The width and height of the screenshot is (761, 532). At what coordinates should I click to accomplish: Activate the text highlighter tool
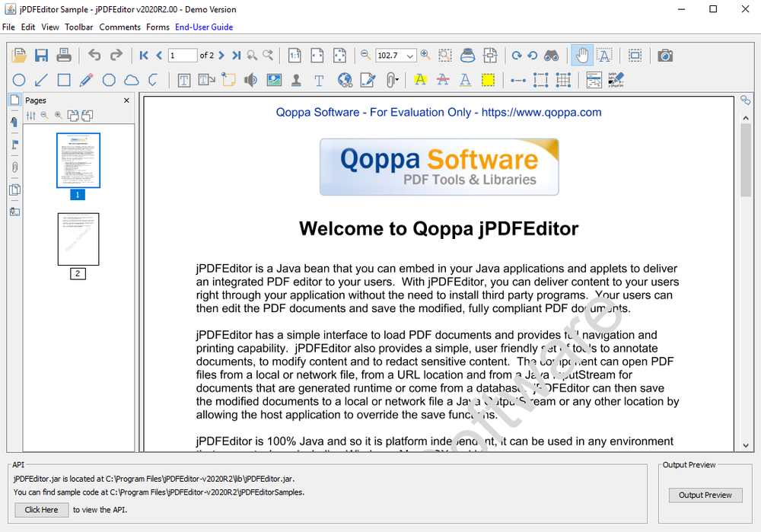pos(420,79)
